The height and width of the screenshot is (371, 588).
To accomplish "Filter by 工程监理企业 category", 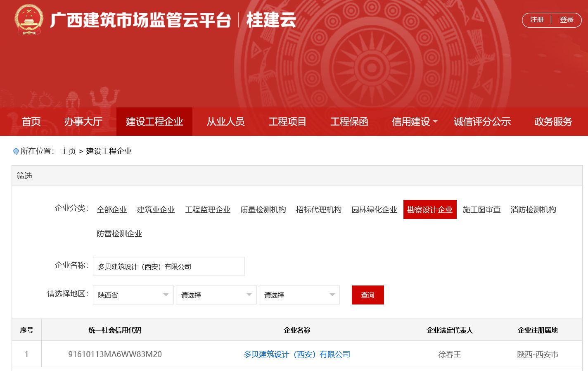I will (208, 209).
